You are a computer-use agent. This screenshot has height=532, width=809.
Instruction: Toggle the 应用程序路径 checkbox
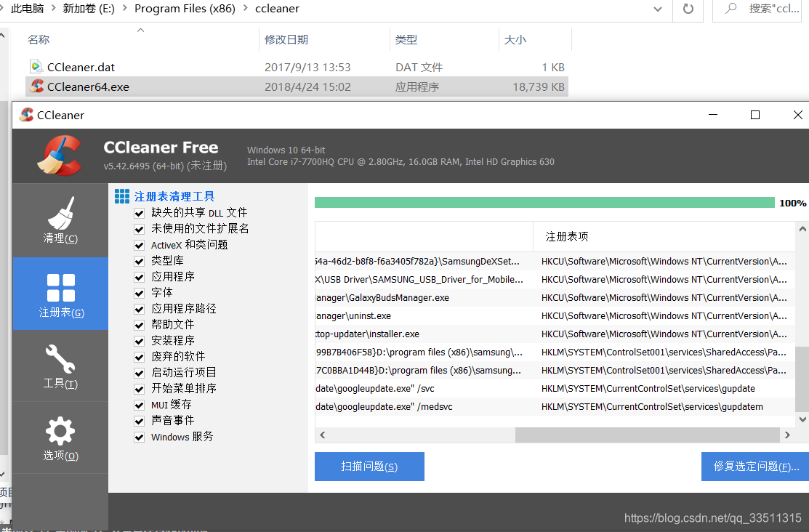[139, 309]
